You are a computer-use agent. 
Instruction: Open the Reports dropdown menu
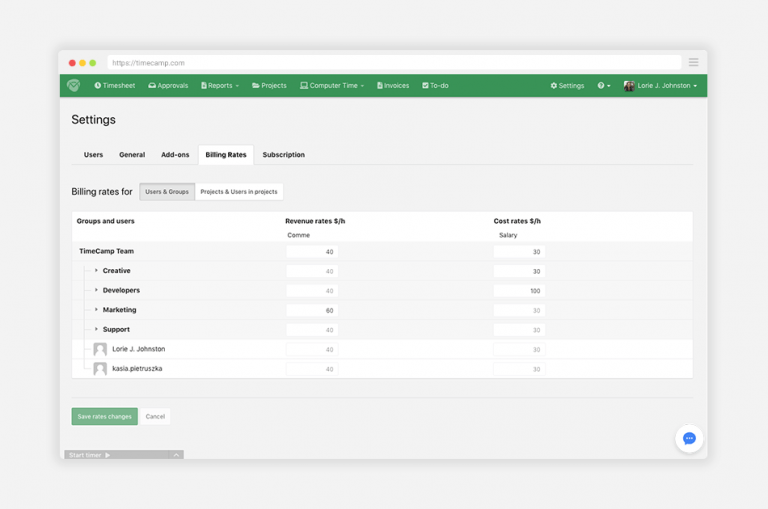point(220,86)
